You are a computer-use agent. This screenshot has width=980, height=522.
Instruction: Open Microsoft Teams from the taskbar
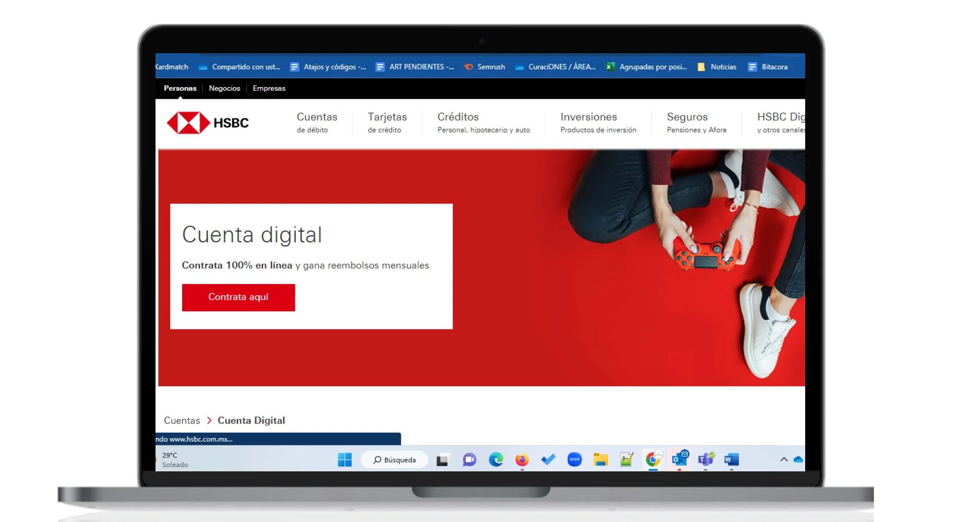coord(706,459)
